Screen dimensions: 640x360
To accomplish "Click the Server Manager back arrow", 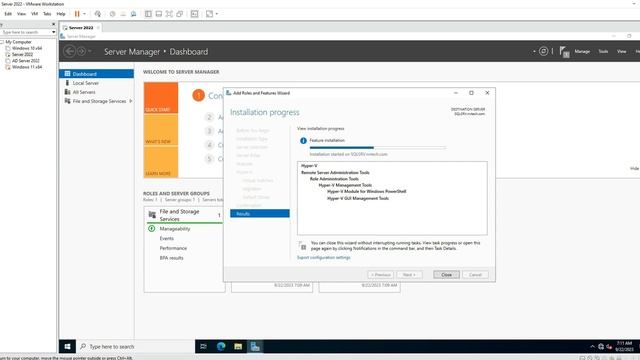I will 70,51.
